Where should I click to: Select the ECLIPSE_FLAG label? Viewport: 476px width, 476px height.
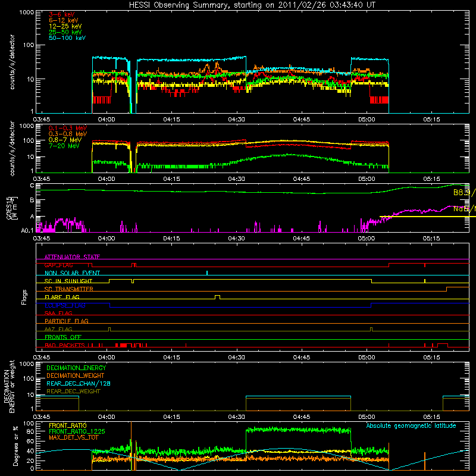click(x=65, y=305)
